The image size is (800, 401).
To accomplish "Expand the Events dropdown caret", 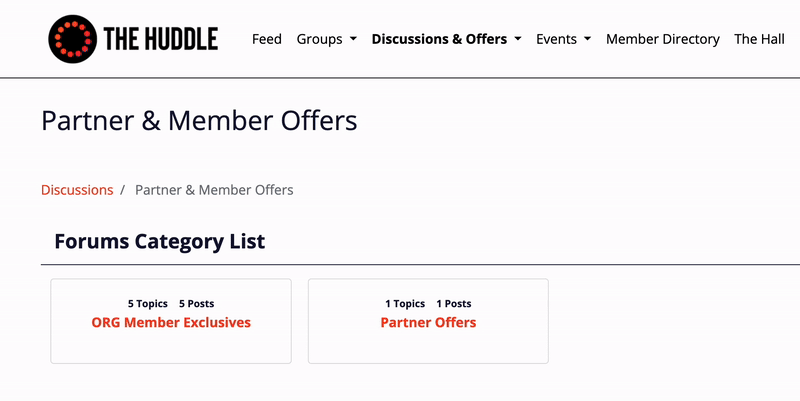I will pyautogui.click(x=587, y=40).
